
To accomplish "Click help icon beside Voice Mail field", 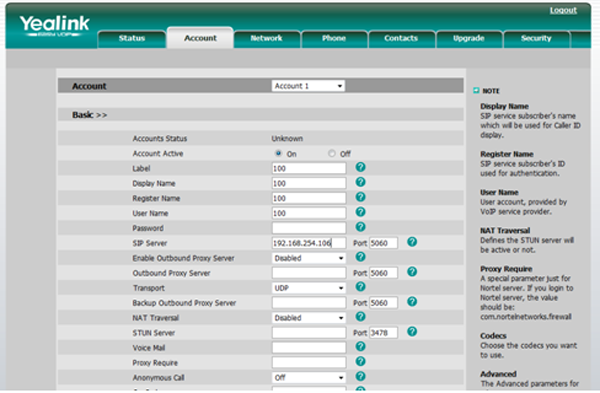I will 360,346.
